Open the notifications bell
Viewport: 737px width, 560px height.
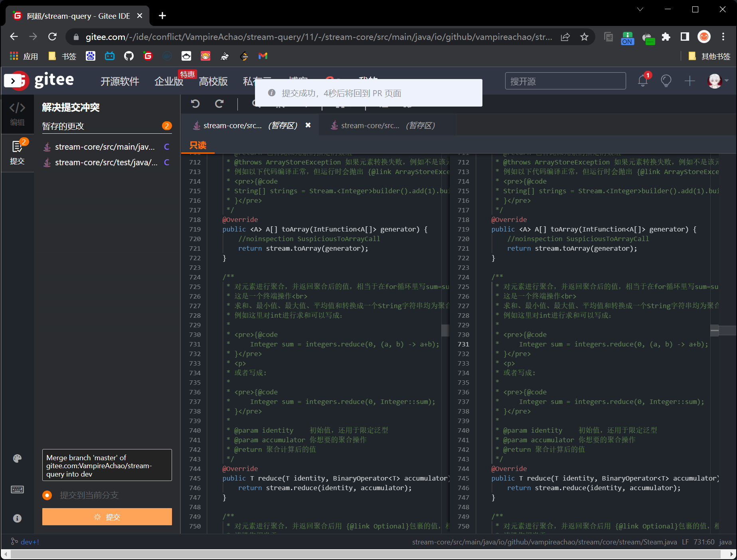point(642,81)
